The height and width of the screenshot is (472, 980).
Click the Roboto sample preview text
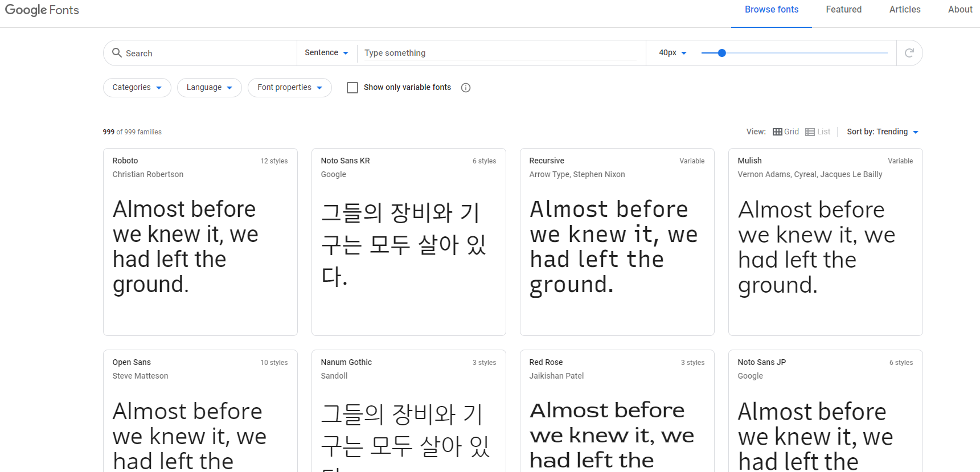click(x=186, y=247)
